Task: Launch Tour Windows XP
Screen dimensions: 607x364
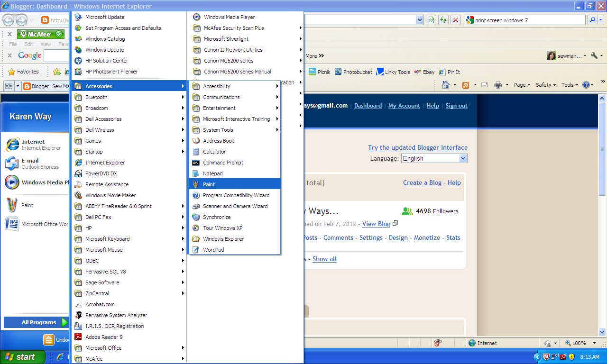Action: pos(235,228)
